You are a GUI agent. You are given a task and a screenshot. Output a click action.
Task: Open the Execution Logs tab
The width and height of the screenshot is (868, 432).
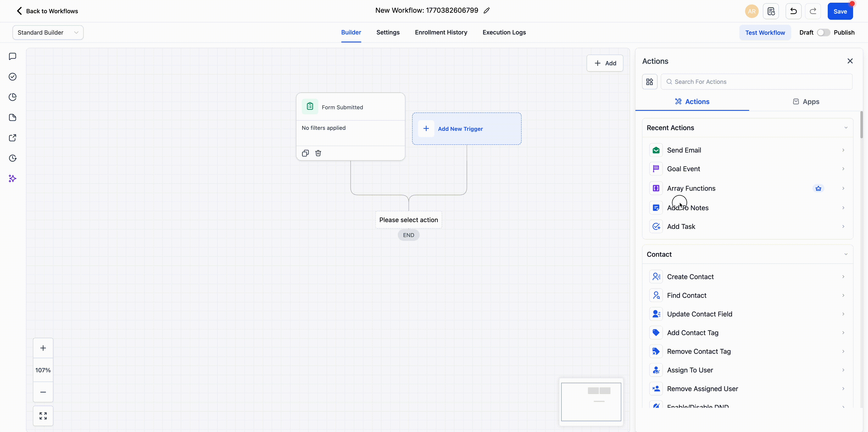pos(504,32)
